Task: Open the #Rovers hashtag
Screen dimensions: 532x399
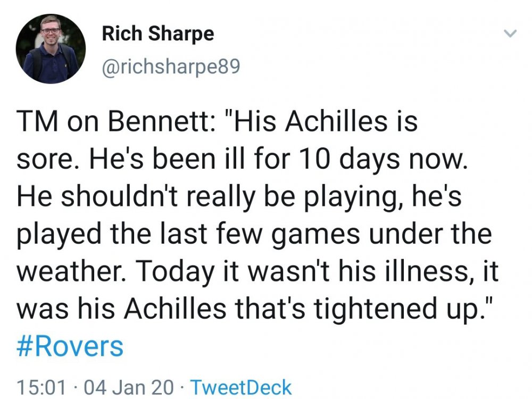Action: [70, 346]
